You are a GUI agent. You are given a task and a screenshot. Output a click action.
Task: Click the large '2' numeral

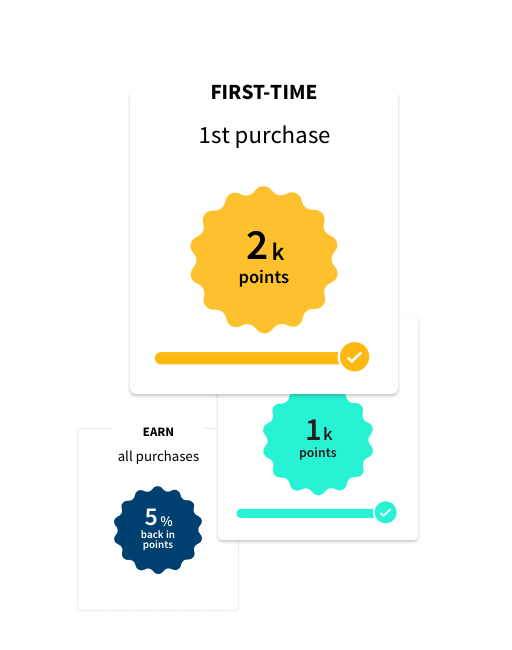point(257,246)
